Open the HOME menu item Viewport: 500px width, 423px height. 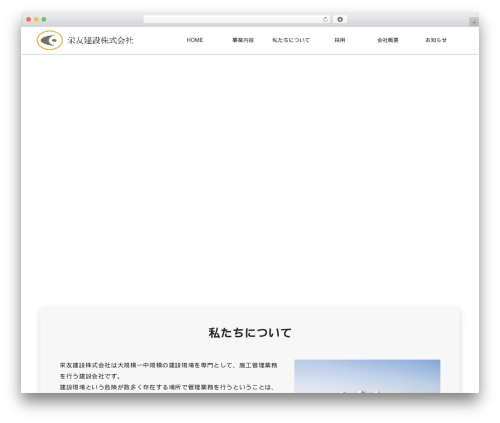pyautogui.click(x=195, y=40)
